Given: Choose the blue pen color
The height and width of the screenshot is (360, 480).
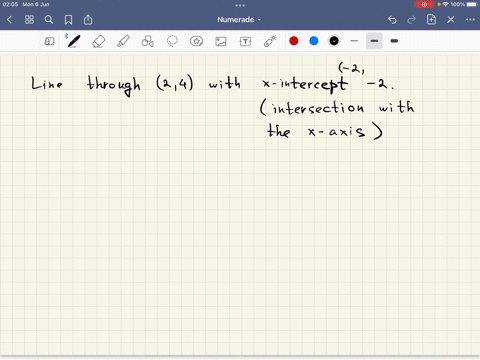Looking at the screenshot, I should pos(314,41).
